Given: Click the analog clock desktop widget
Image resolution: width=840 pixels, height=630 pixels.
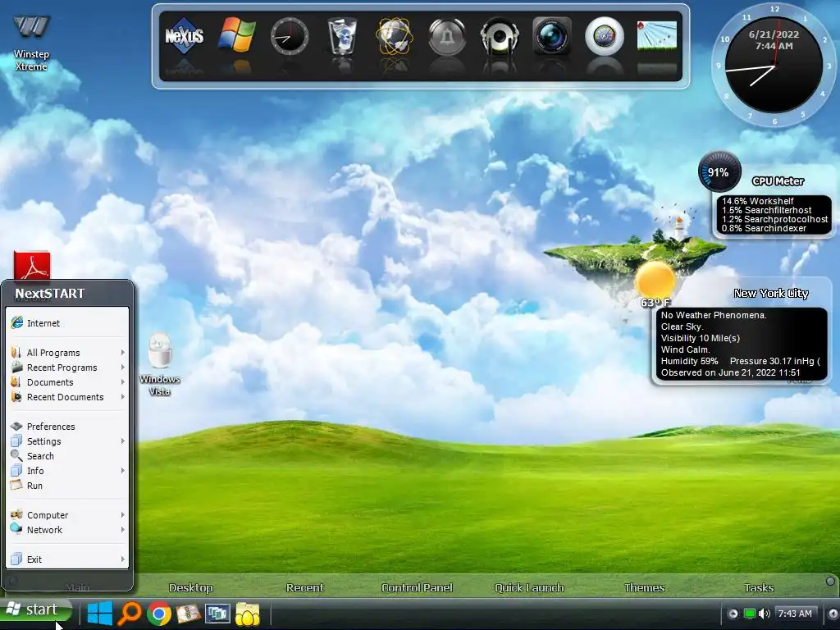Looking at the screenshot, I should click(x=774, y=66).
